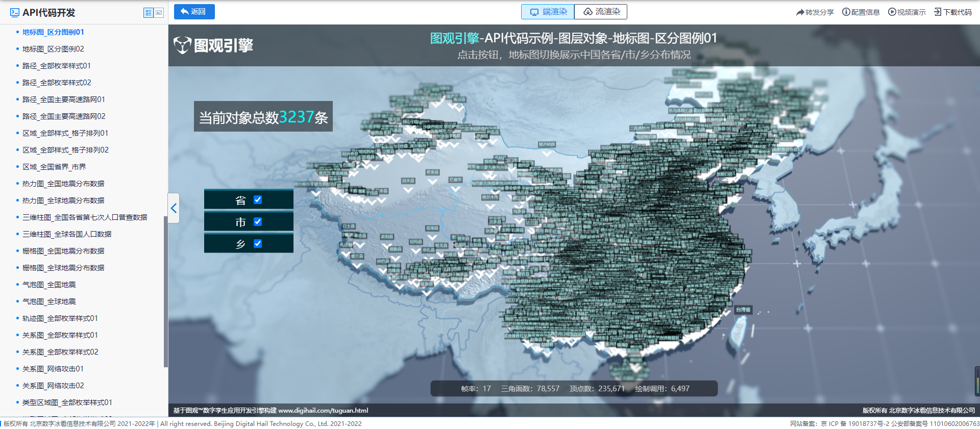
Task: Click the 图观引擎 logo in the header
Action: click(x=213, y=45)
